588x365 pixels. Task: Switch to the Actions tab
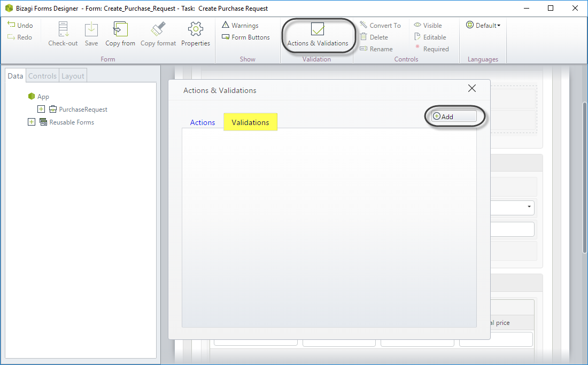point(203,122)
